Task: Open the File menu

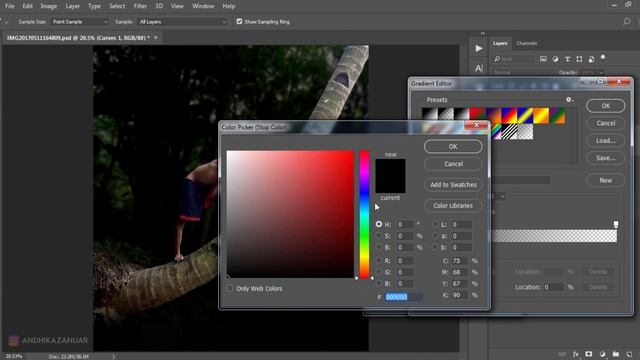Action: point(9,6)
